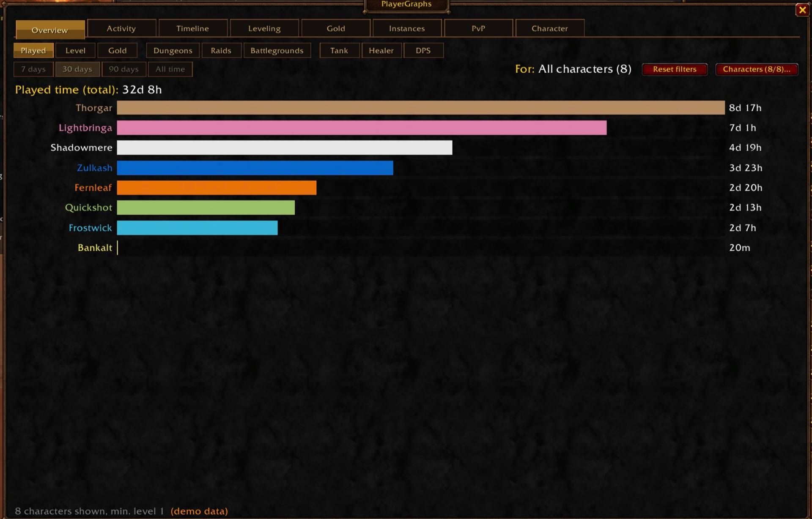The width and height of the screenshot is (812, 519).
Task: Click the Reset filters button
Action: click(675, 69)
